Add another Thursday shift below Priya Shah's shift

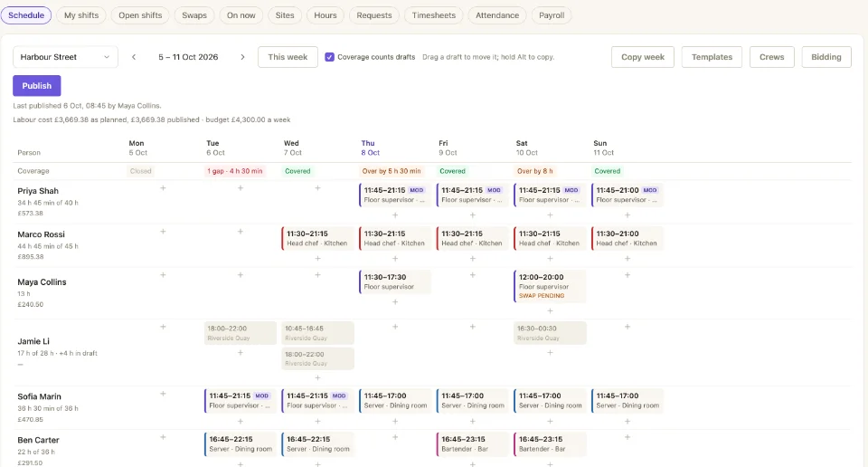coord(395,214)
